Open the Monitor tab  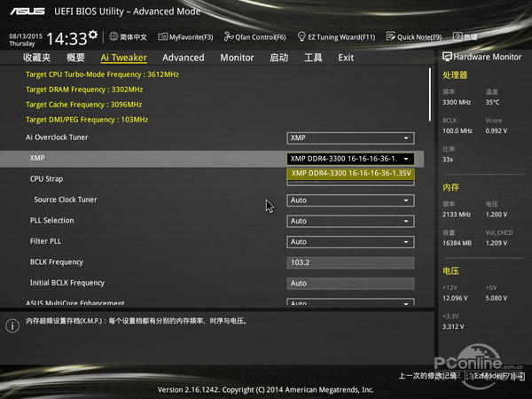pos(237,58)
